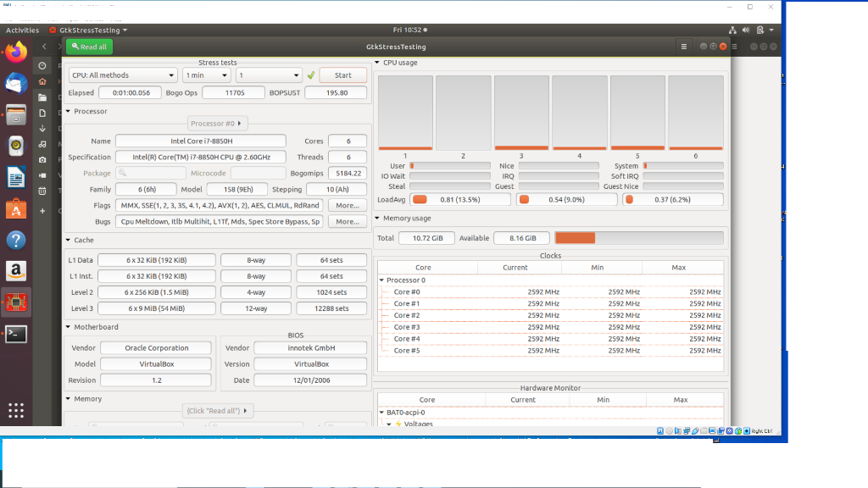Image resolution: width=868 pixels, height=488 pixels.
Task: Click the green Read all button
Action: pos(88,47)
